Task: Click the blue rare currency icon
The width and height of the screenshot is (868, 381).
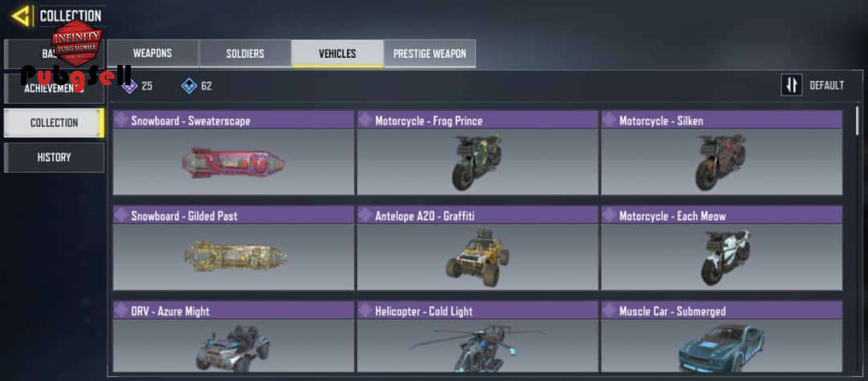Action: [190, 86]
